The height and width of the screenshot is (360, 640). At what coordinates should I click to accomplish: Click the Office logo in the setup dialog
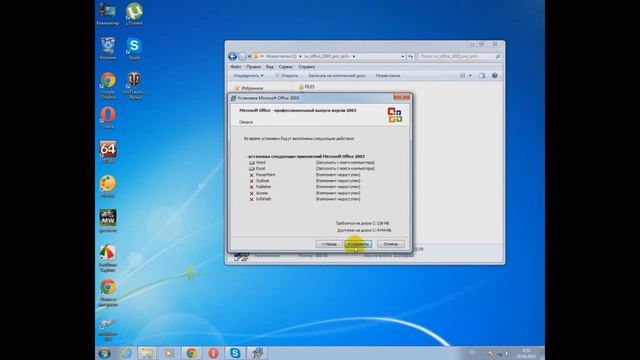395,115
